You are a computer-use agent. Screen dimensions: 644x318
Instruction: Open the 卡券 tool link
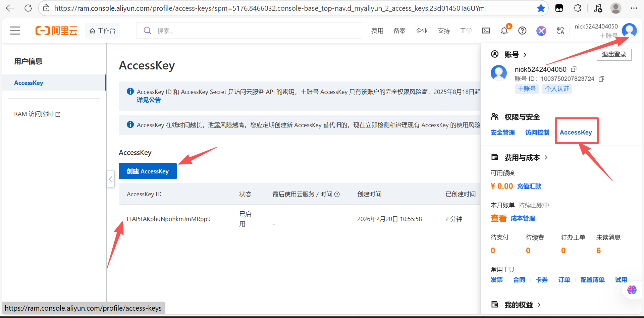(x=542, y=280)
